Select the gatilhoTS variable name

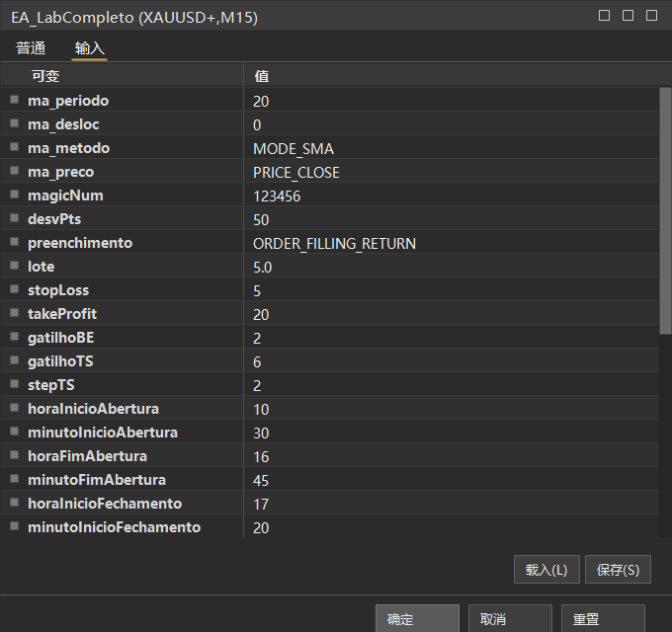click(60, 361)
